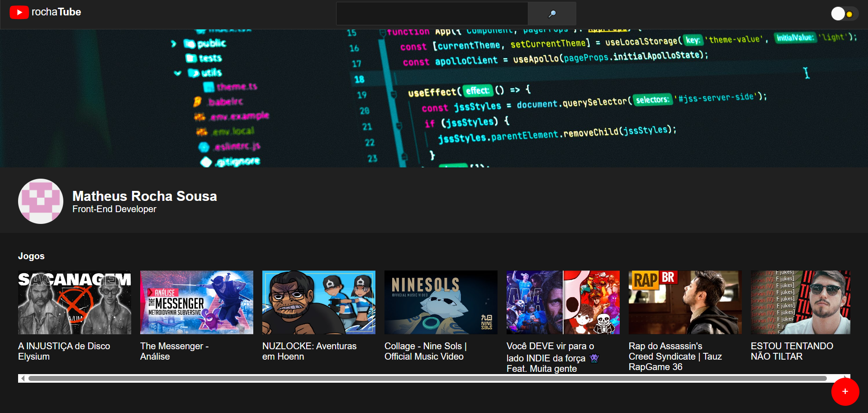The image size is (868, 413).
Task: Open the 'Collage - Nine Sols' music video
Action: [x=441, y=302]
